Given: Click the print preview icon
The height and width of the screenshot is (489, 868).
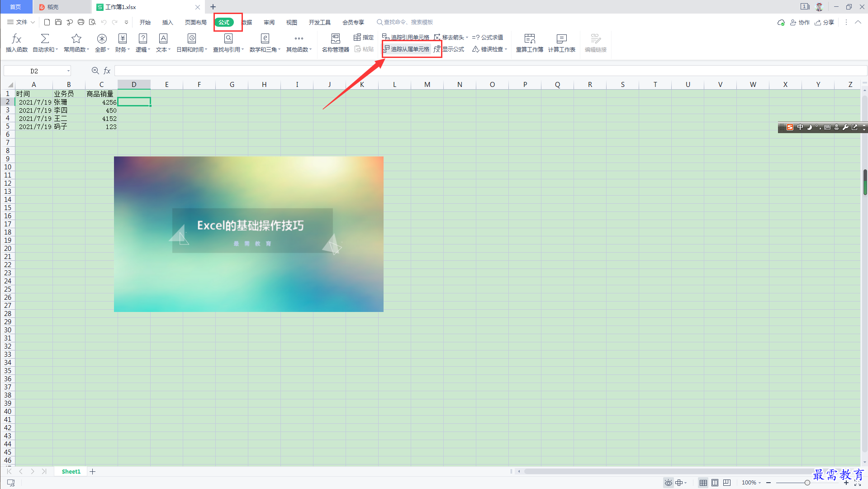Looking at the screenshot, I should click(92, 22).
